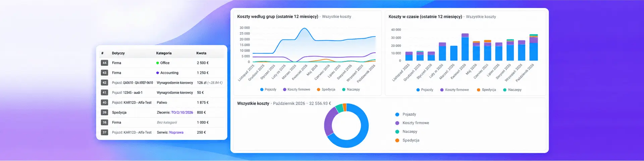Toggle Naczepy legend in the bar chart
The image size is (644, 161).
pos(512,90)
